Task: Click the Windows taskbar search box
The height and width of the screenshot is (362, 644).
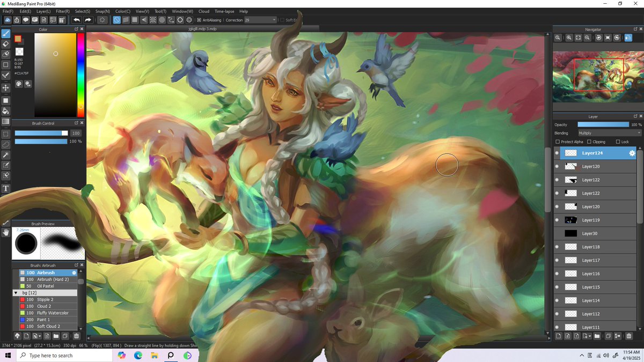Action: 65,356
